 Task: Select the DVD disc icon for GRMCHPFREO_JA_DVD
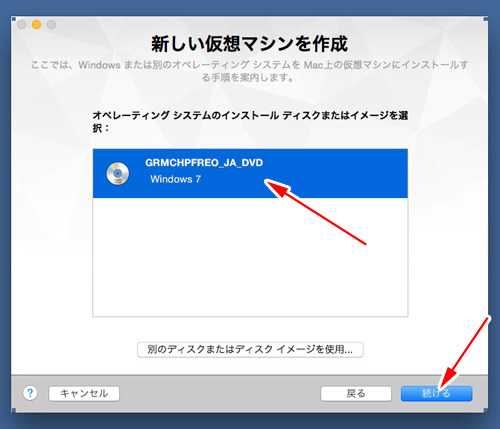[x=118, y=174]
